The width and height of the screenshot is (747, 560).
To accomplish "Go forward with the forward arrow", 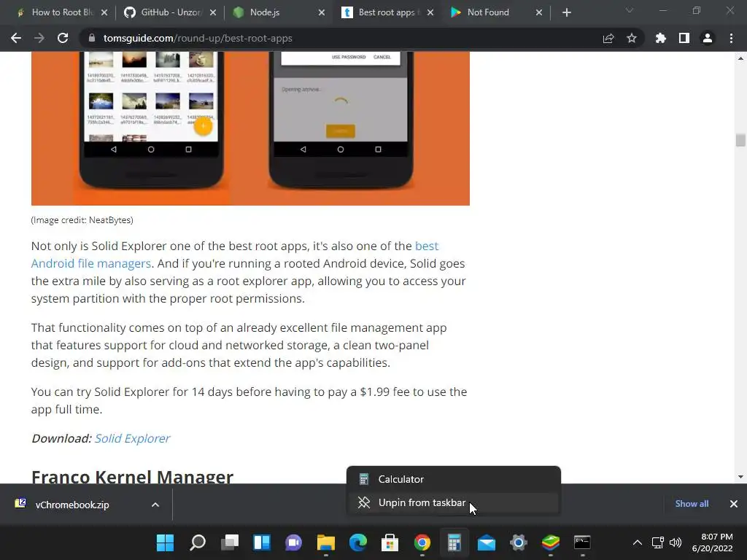I will click(39, 38).
